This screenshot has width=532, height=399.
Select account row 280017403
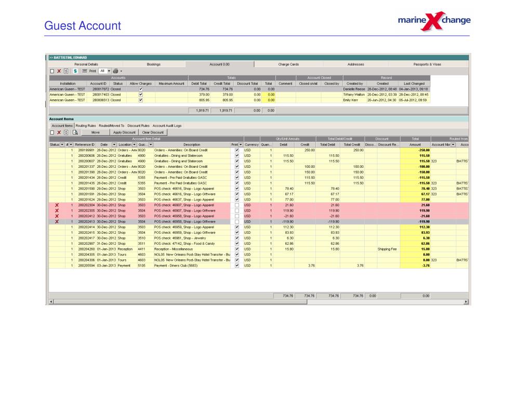pos(240,95)
